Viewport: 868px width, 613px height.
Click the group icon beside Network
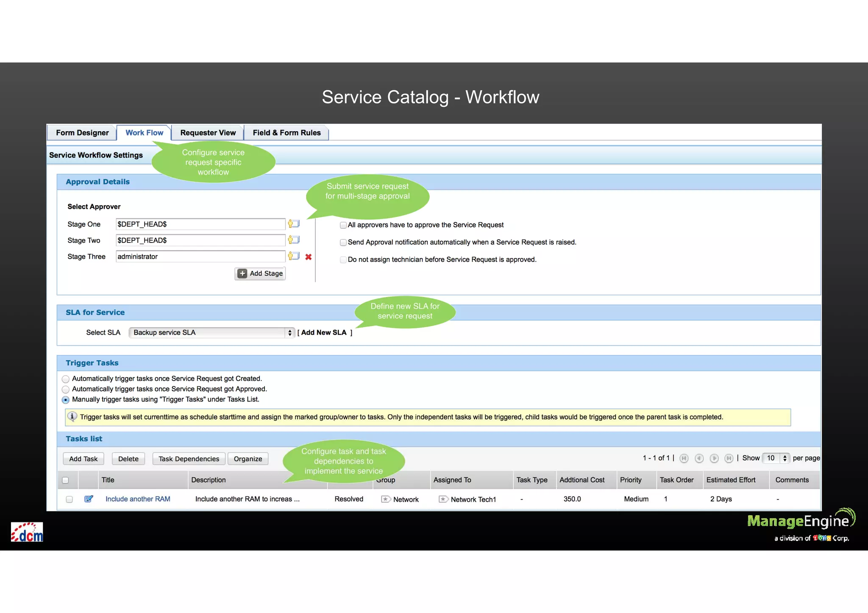[x=386, y=499]
